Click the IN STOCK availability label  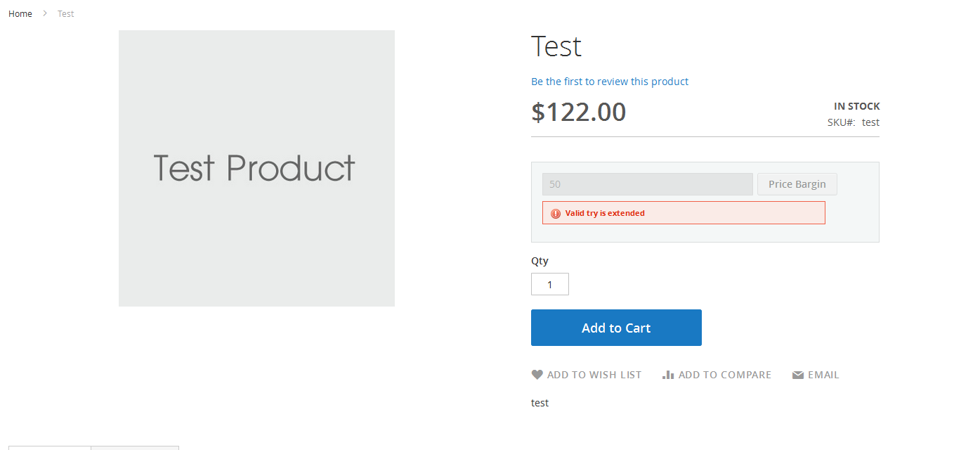click(856, 106)
